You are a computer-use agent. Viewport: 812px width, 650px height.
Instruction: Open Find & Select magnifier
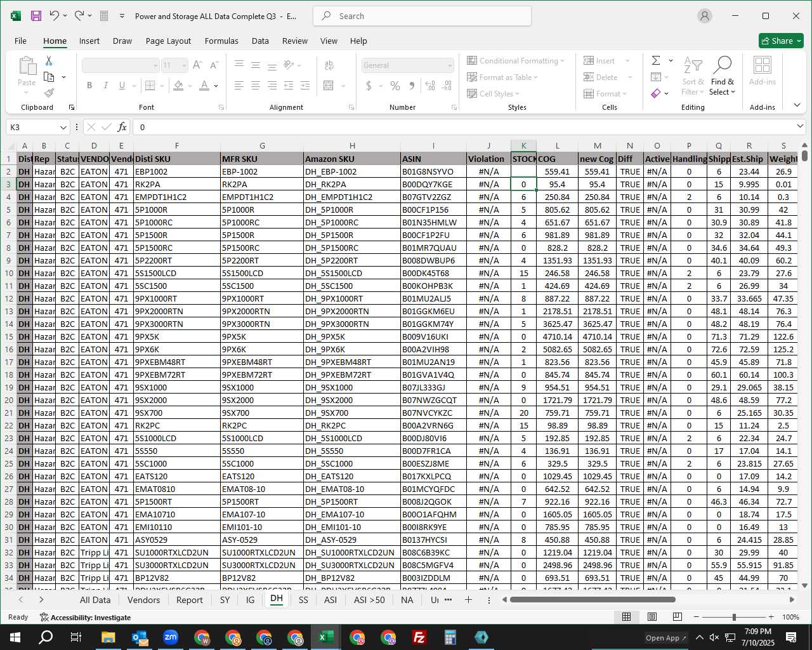[x=723, y=76]
